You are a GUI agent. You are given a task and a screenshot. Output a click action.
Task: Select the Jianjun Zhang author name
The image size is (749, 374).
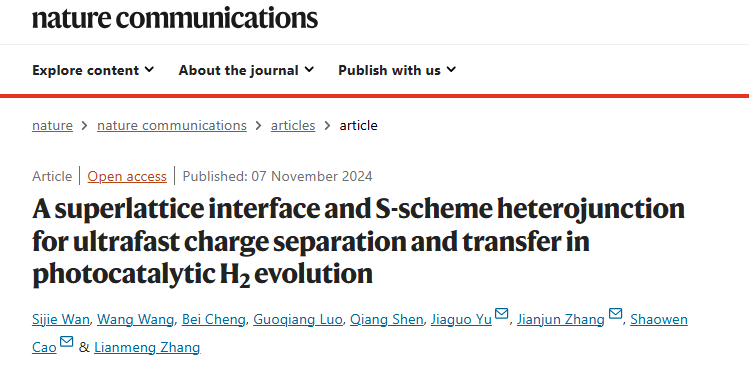[561, 320]
